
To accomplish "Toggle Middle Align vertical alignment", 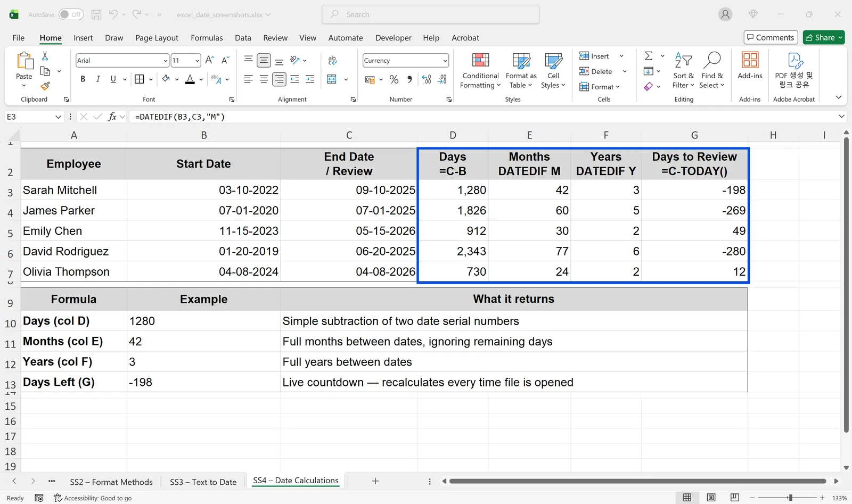I will tap(264, 60).
